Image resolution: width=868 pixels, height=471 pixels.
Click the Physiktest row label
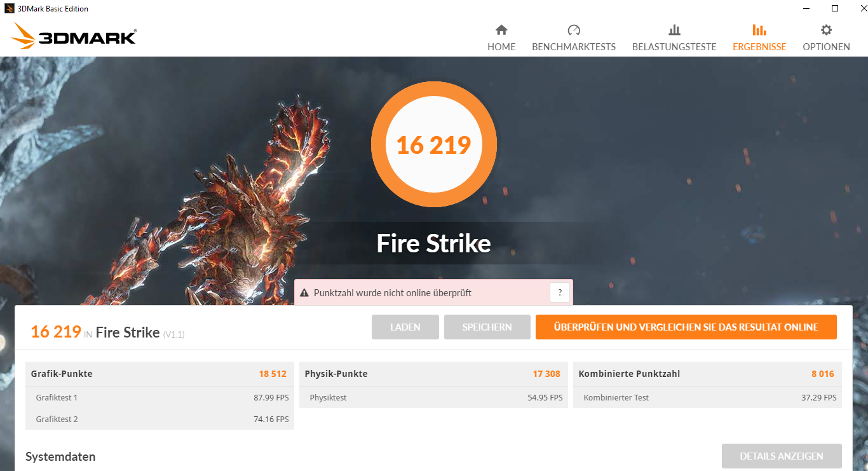click(x=328, y=398)
